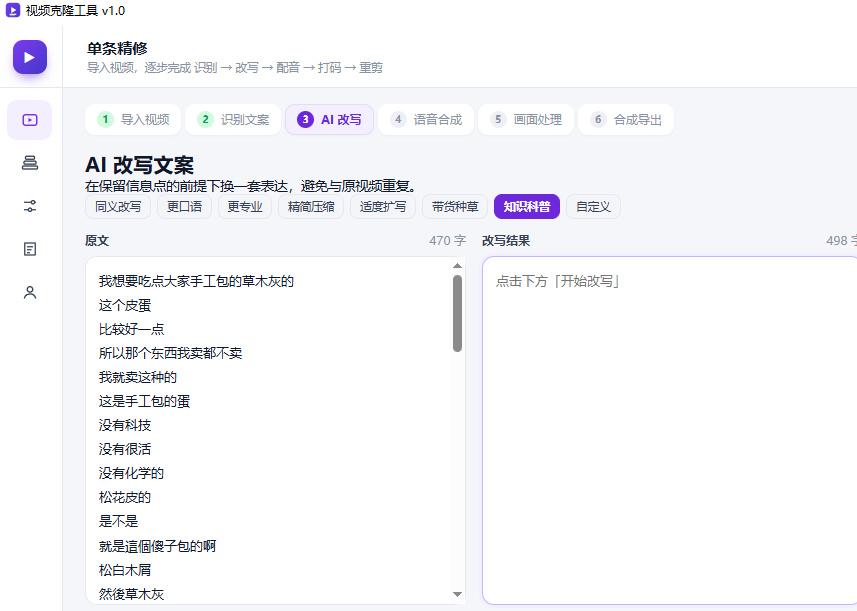The height and width of the screenshot is (611, 857).
Task: Select the 更口语 rewrite style
Action: point(184,207)
